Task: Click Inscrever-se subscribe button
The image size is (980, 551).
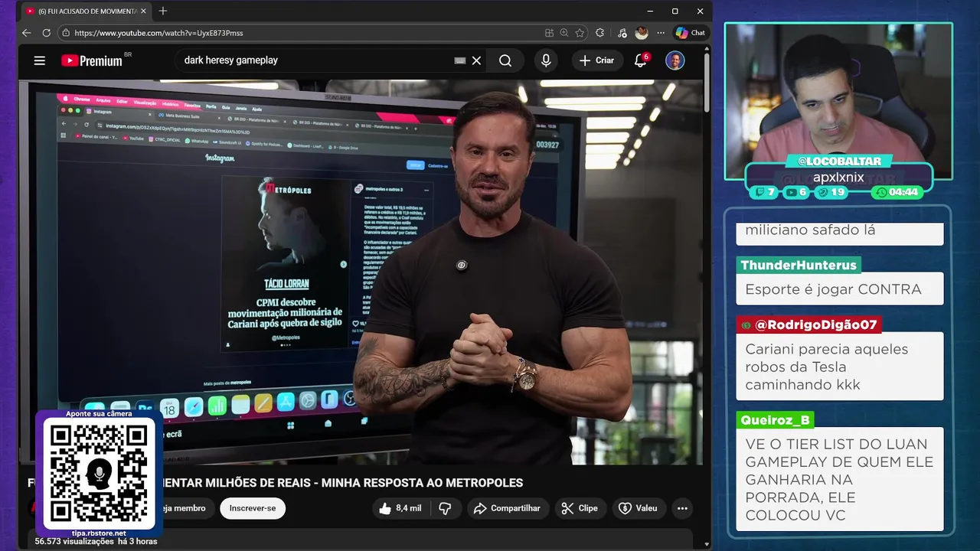Action: coord(253,508)
